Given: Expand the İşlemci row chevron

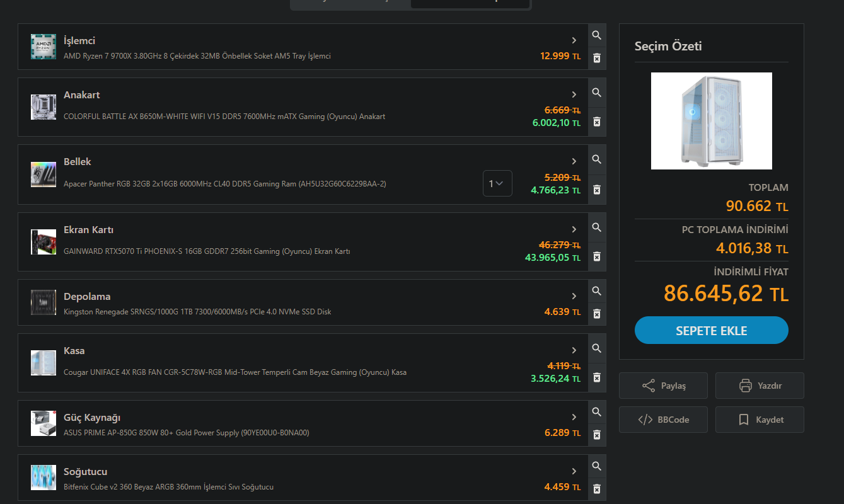Looking at the screenshot, I should click(x=574, y=40).
